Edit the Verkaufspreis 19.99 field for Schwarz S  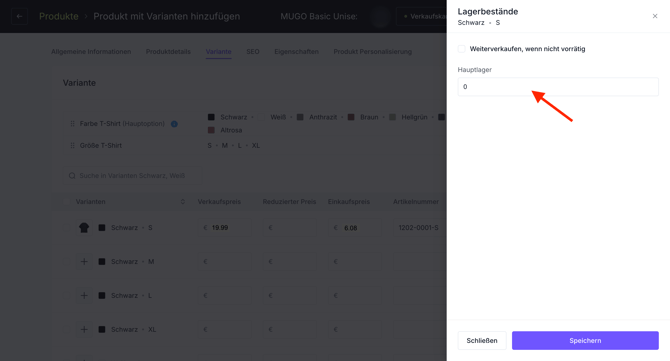(x=224, y=228)
